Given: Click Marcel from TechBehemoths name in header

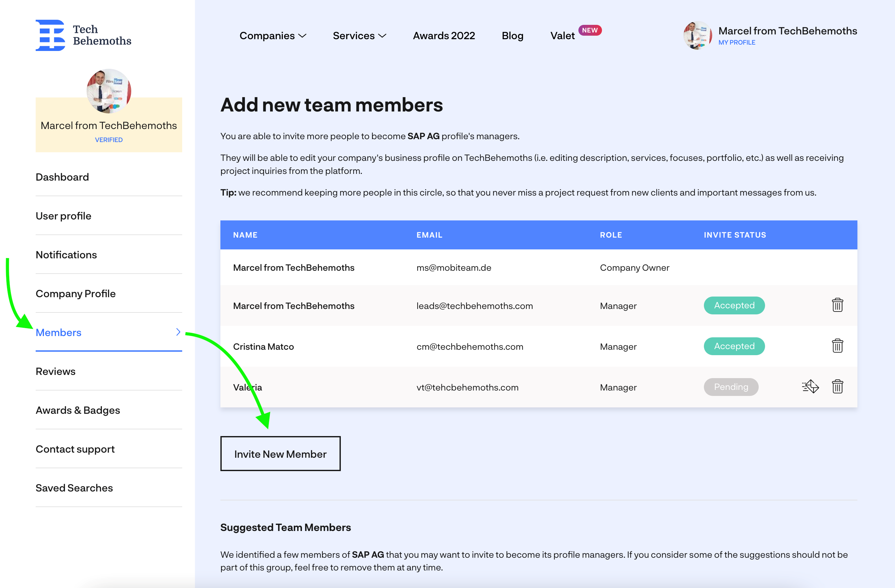Looking at the screenshot, I should click(787, 31).
